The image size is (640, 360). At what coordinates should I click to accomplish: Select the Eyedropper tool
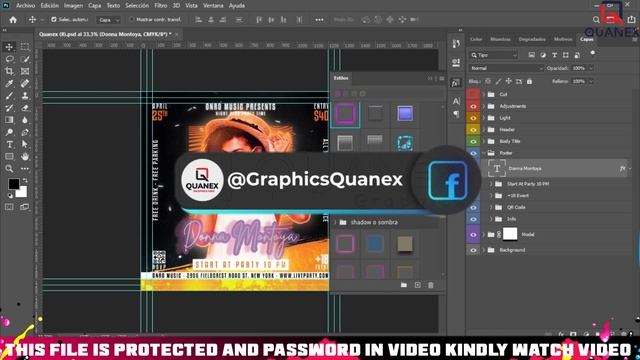pos(9,84)
